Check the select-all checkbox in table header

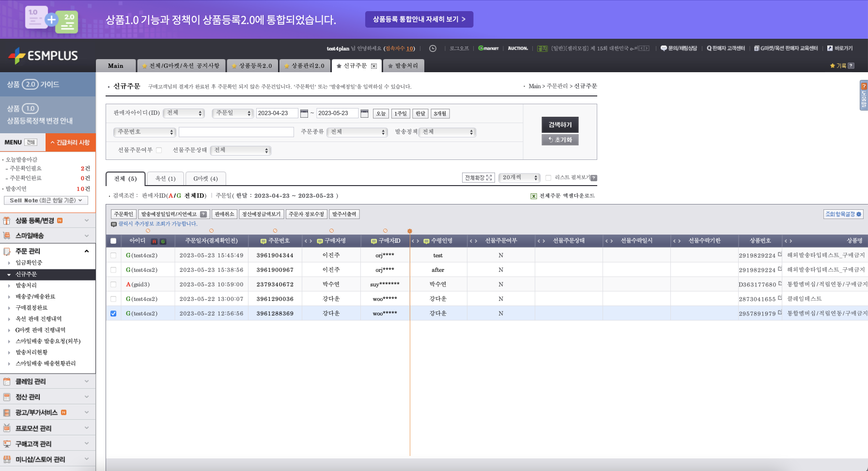point(113,241)
